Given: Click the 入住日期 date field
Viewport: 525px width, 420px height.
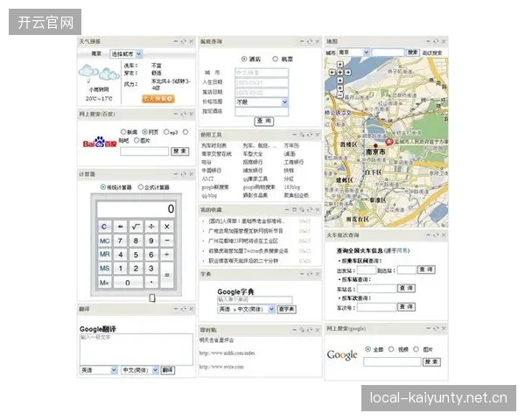Looking at the screenshot, I should pyautogui.click(x=262, y=82).
